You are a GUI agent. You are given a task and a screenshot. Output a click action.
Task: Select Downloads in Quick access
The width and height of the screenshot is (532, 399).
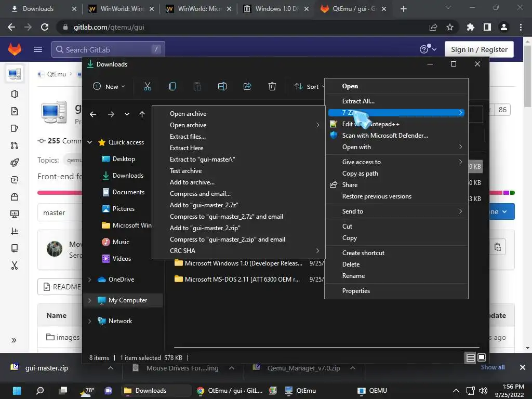(x=128, y=176)
